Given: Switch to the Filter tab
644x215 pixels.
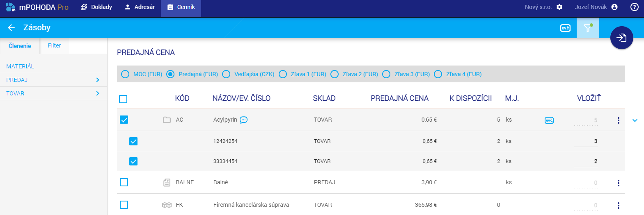Looking at the screenshot, I should [x=54, y=45].
